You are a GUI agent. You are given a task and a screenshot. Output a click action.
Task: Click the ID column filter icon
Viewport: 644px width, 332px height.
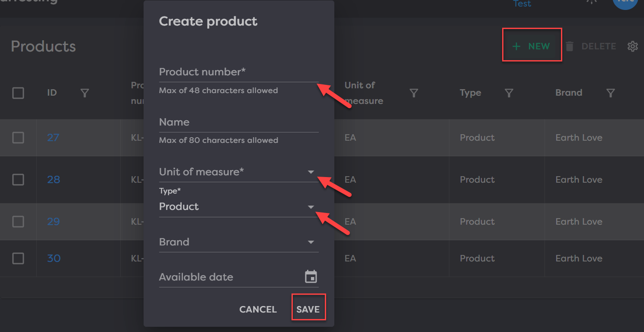point(85,93)
